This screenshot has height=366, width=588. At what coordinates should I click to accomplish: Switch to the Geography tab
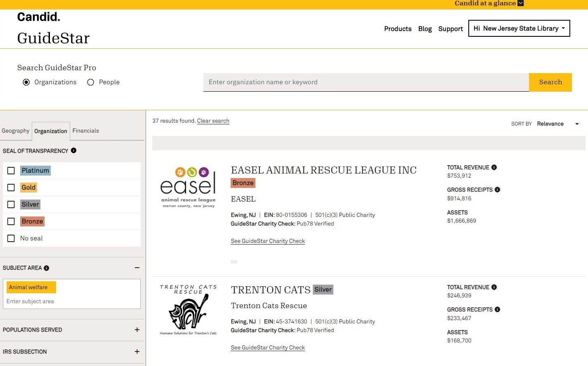16,131
